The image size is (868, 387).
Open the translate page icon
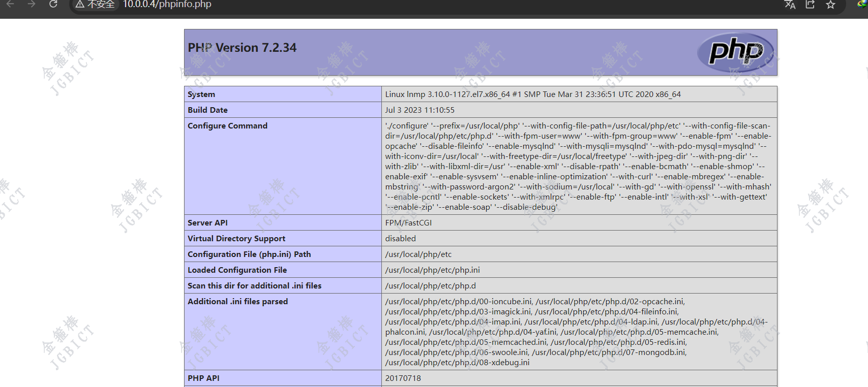tap(790, 5)
